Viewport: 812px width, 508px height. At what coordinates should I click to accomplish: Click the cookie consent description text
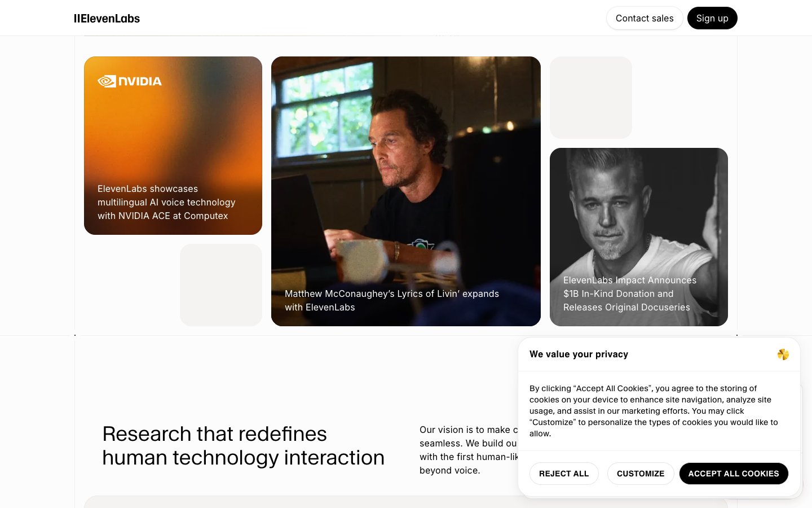pos(653,411)
